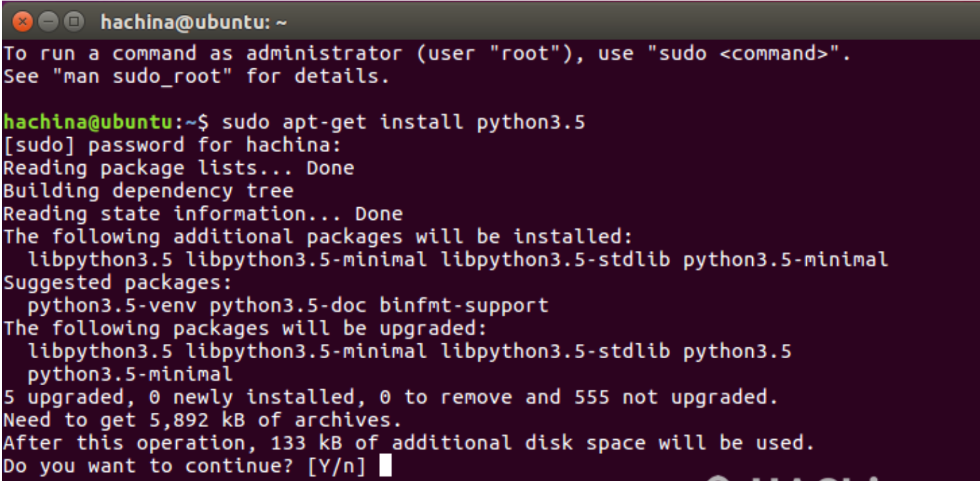This screenshot has width=980, height=481.
Task: Click "python3.5-venv" in suggested packages
Action: click(x=112, y=305)
